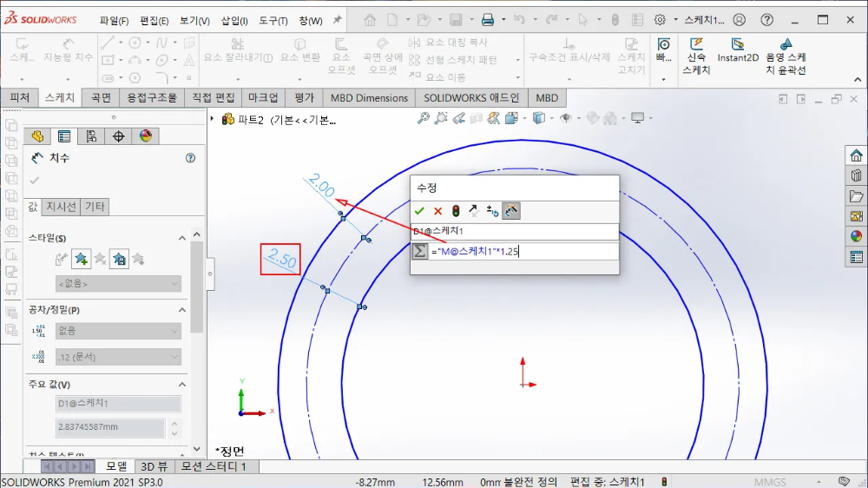This screenshot has height=488, width=868.
Task: Open the style <없음> dropdown
Action: [x=118, y=284]
